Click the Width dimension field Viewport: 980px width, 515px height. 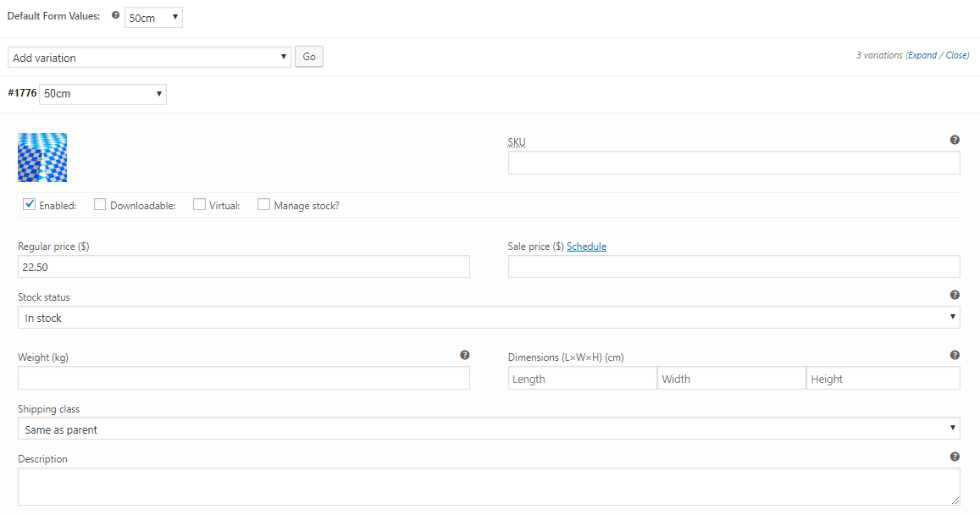[x=731, y=378]
